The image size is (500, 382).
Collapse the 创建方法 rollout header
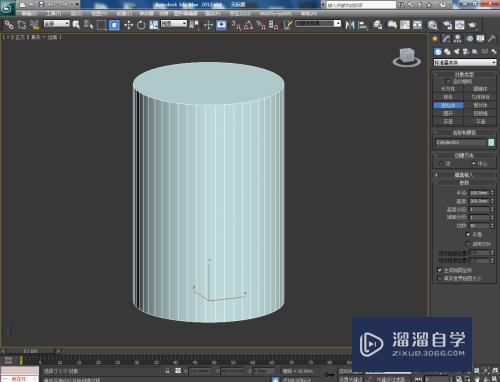(465, 155)
